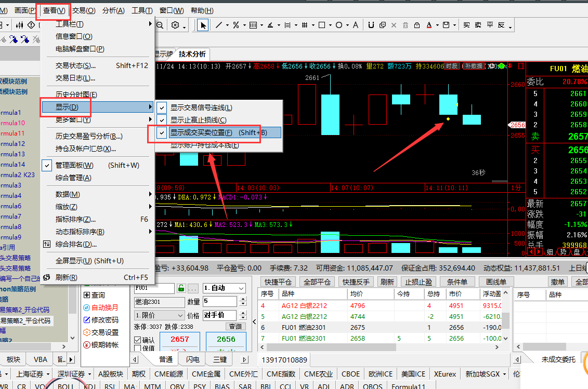Viewport: 588px width, 389px height.
Task: Pick the text annotation tool 'A'
Action: (356, 25)
